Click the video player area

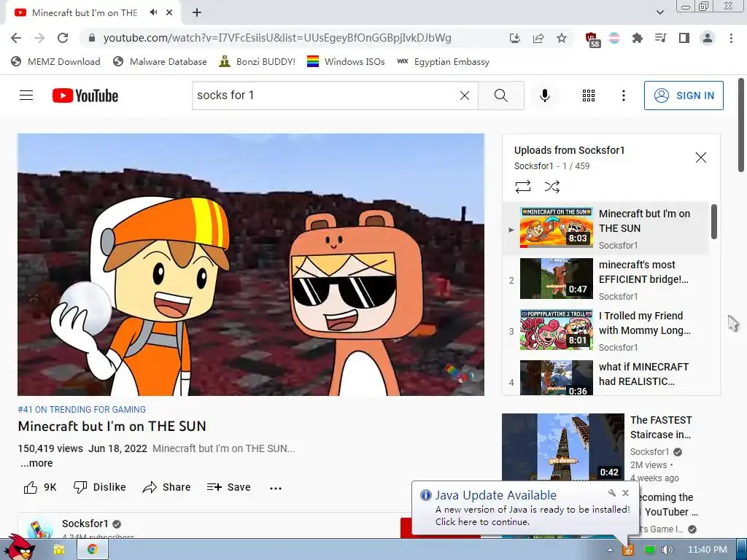[251, 264]
